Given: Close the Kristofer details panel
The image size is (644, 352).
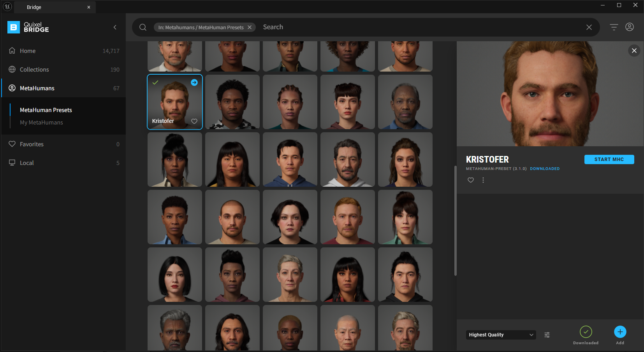Looking at the screenshot, I should (x=634, y=51).
